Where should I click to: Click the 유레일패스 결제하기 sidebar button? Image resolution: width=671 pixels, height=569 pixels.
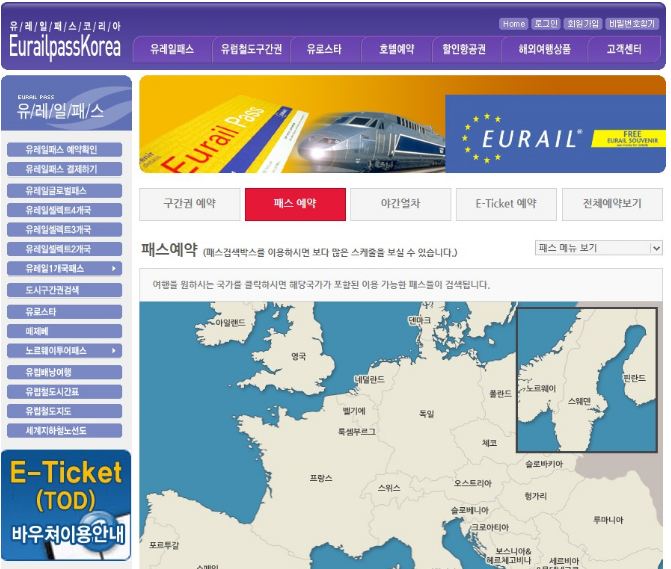pyautogui.click(x=65, y=169)
